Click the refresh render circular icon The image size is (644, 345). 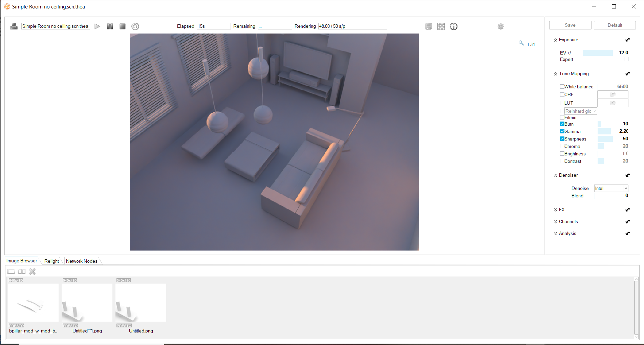[x=135, y=26]
